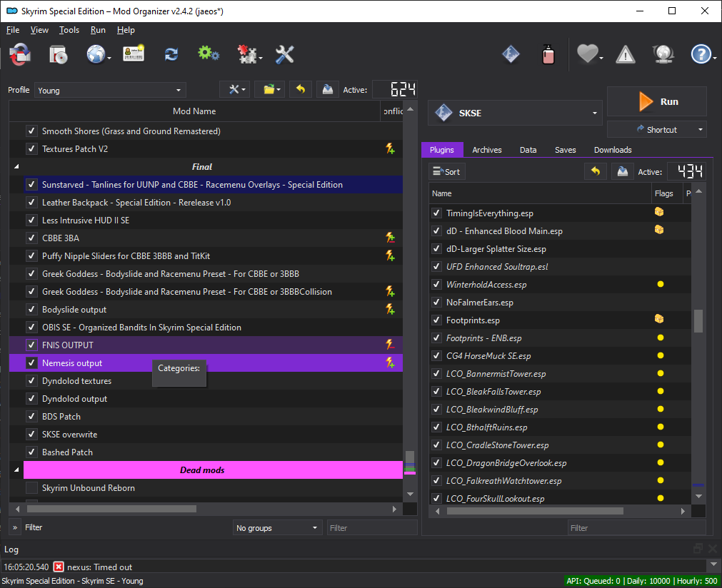Viewport: 722px width, 588px height.
Task: Open the blue Help question mark icon
Action: pyautogui.click(x=701, y=54)
